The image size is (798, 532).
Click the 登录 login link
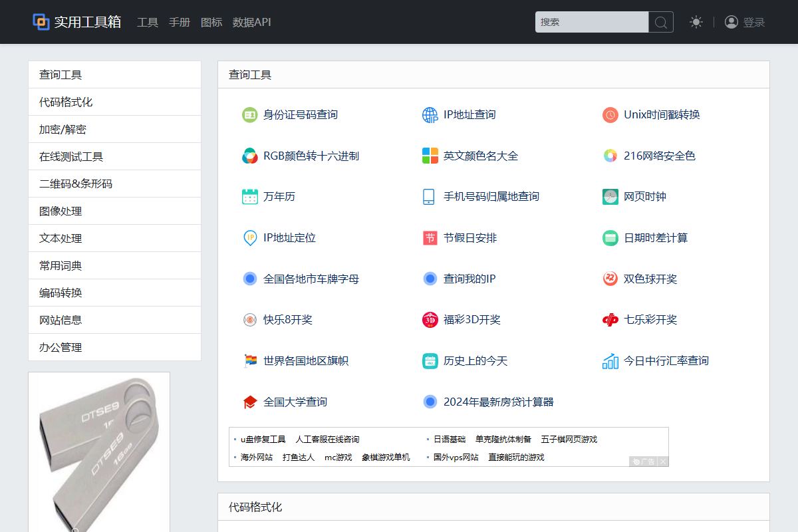pos(755,22)
